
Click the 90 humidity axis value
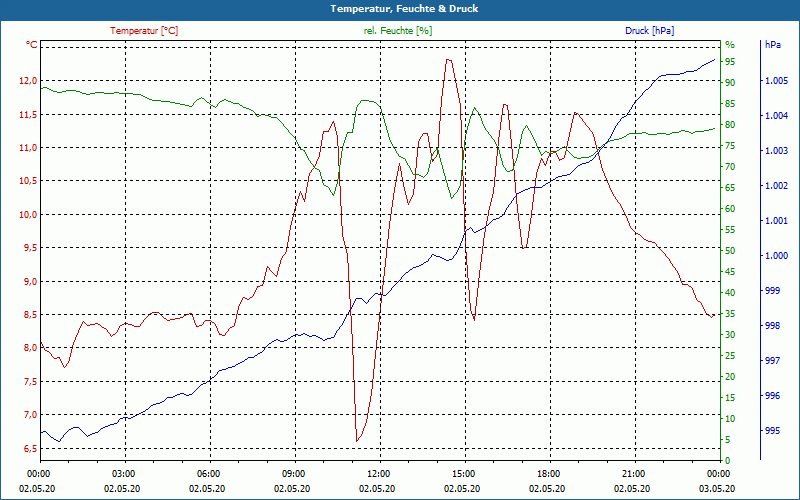[x=730, y=83]
